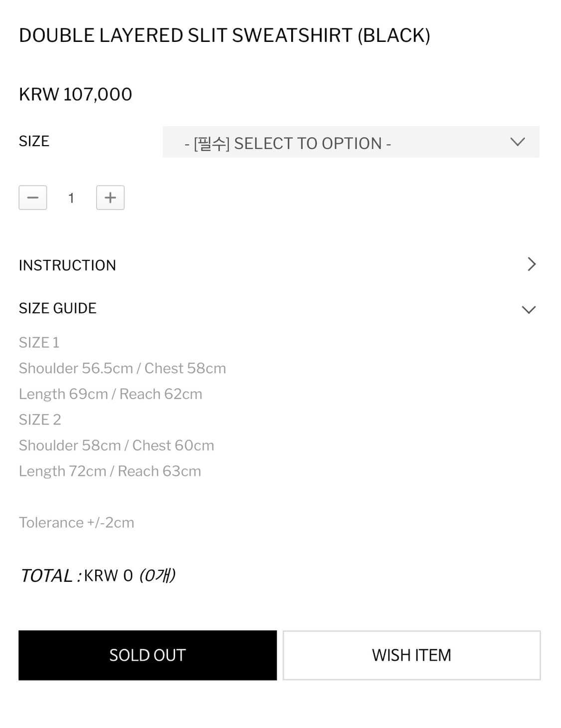The height and width of the screenshot is (728, 561).
Task: Click the arrow on the size selector
Action: click(518, 142)
